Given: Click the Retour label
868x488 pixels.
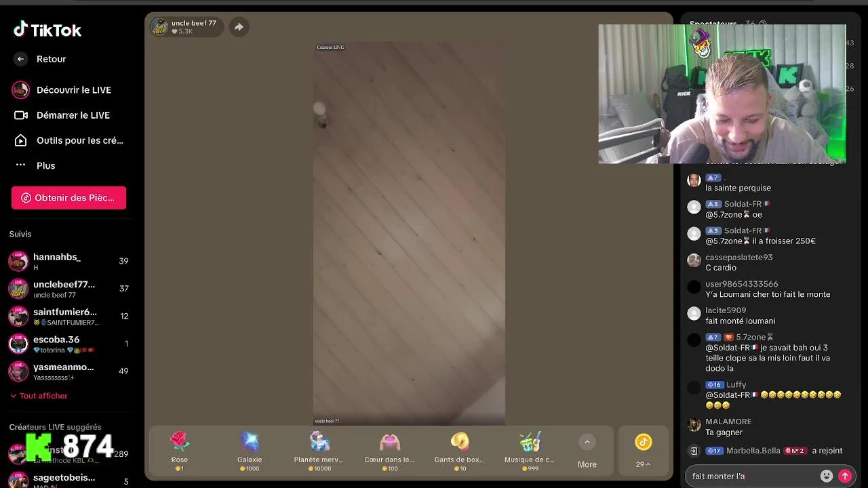Looking at the screenshot, I should (x=52, y=59).
